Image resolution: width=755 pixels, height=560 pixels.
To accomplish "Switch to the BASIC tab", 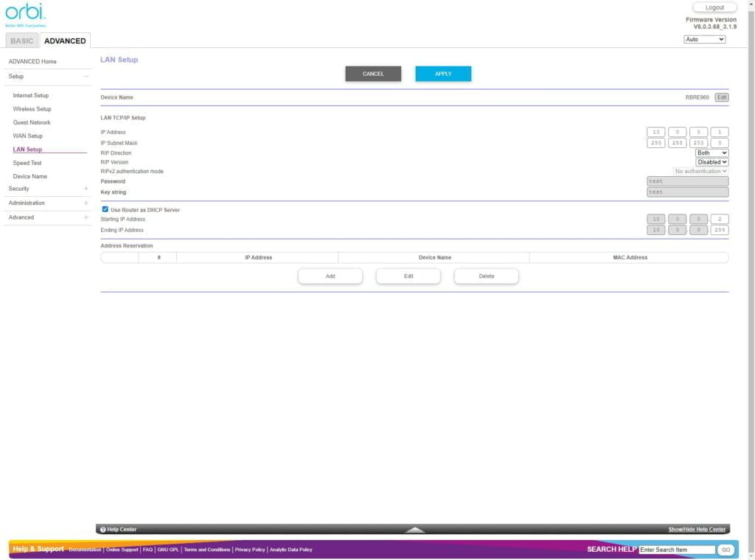I will pyautogui.click(x=21, y=41).
